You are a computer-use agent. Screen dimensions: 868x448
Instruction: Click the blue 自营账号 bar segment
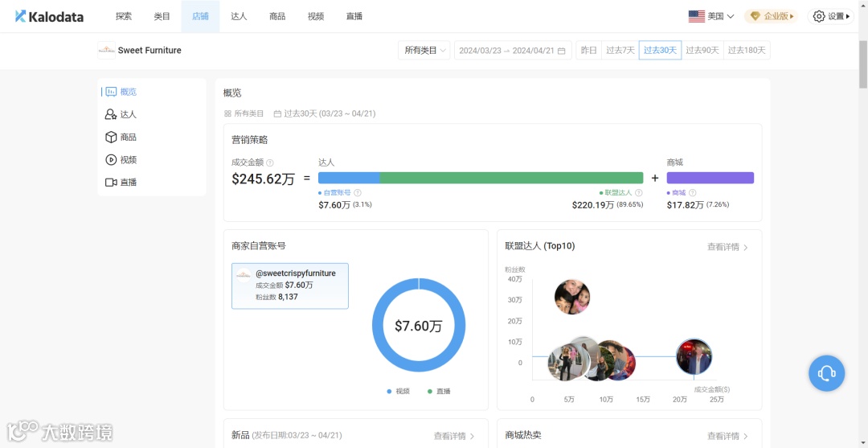(x=349, y=178)
